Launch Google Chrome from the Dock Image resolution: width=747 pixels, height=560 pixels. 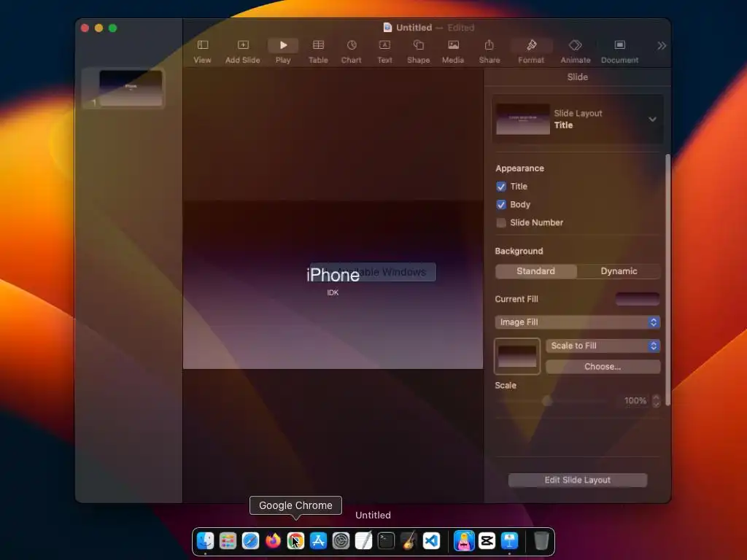coord(295,541)
